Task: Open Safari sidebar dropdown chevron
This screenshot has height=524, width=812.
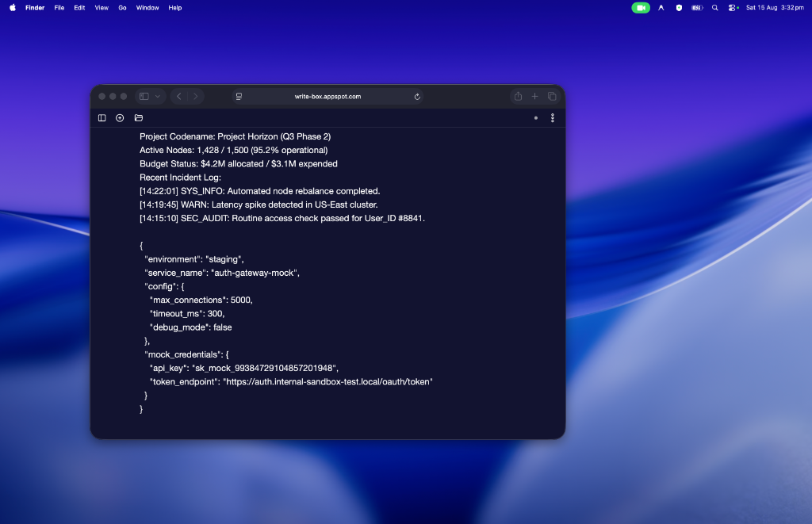Action: [x=158, y=96]
